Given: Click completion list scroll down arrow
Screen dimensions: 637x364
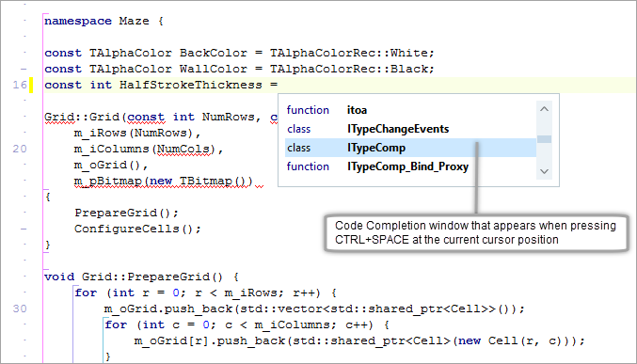Looking at the screenshot, I should [x=545, y=171].
